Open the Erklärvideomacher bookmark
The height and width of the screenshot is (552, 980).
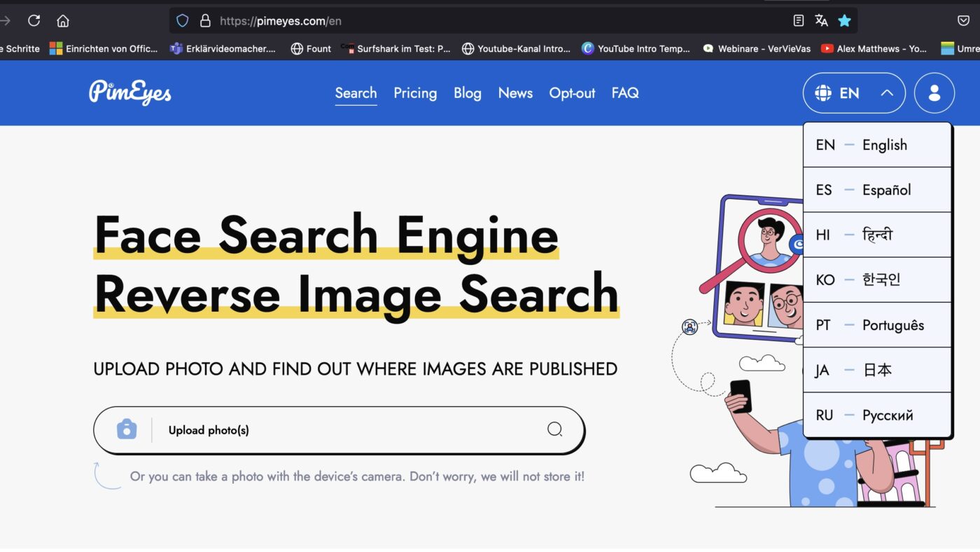click(223, 48)
